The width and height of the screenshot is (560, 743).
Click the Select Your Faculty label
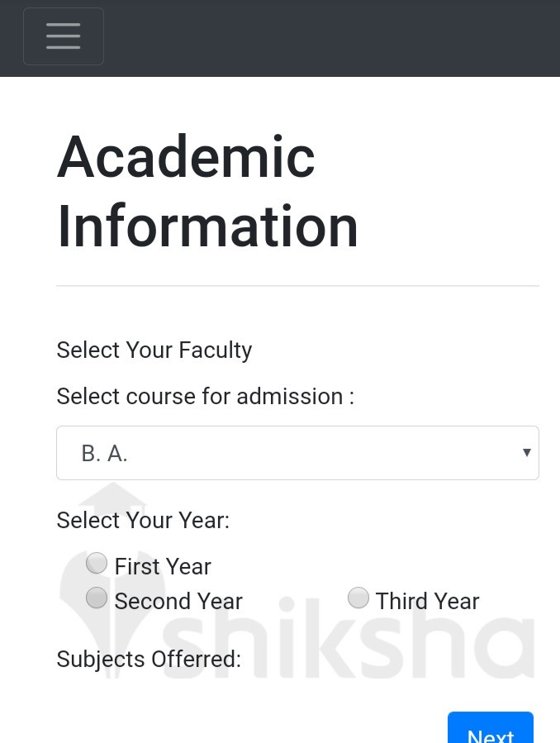point(154,350)
